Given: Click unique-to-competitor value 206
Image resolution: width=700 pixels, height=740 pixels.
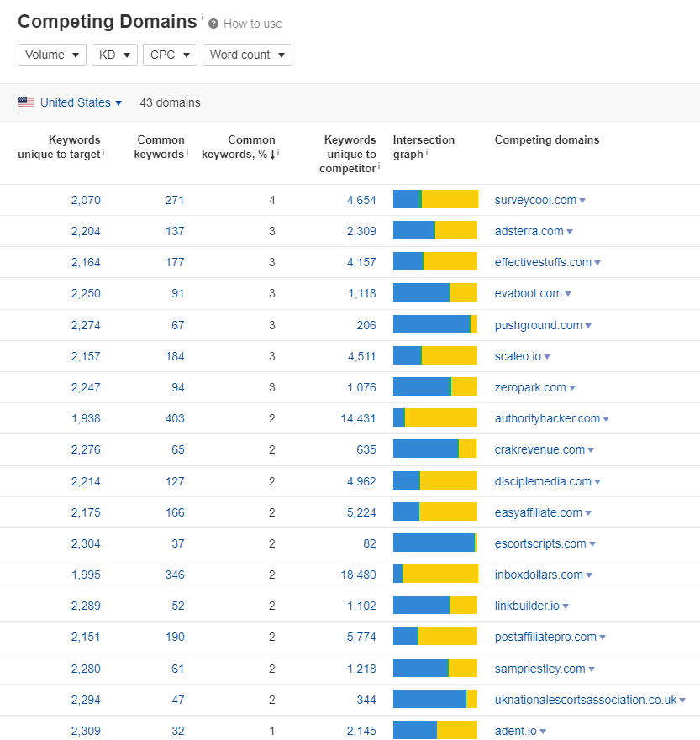Looking at the screenshot, I should click(366, 325).
